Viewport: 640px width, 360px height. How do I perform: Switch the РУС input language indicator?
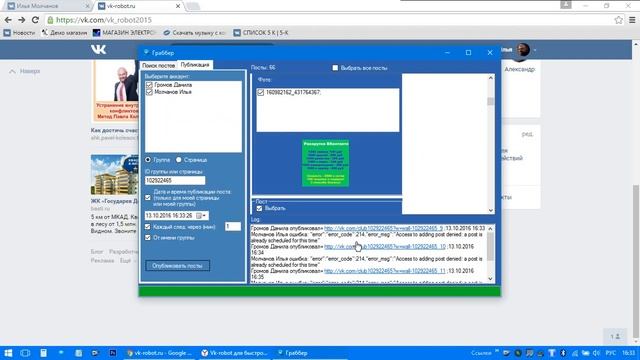click(x=611, y=353)
